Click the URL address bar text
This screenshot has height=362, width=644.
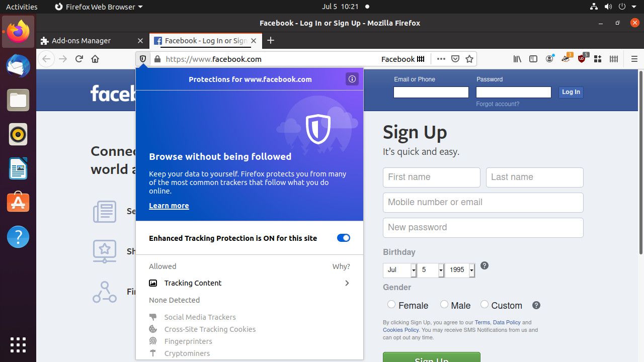[213, 59]
